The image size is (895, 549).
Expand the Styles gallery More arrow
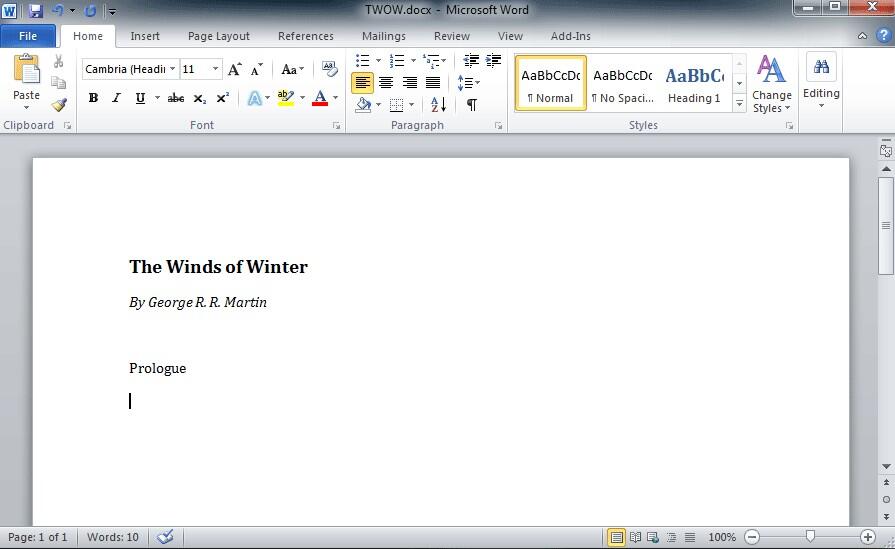coord(739,104)
